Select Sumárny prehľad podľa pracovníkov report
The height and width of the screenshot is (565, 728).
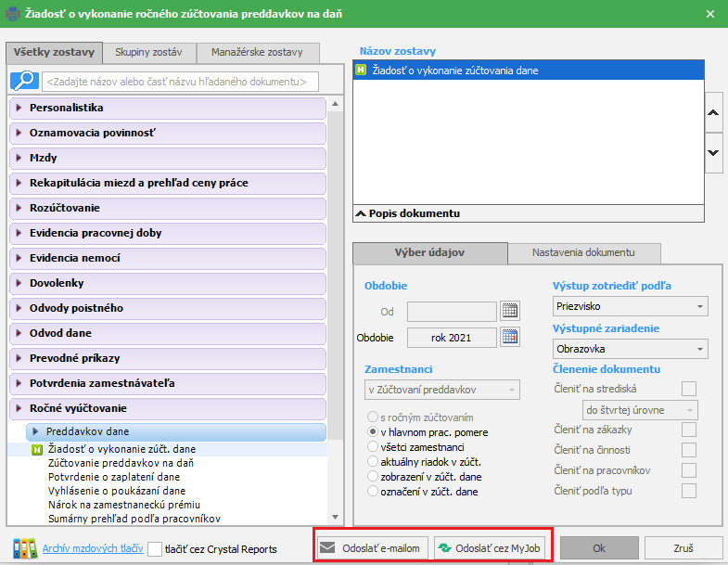coord(134,519)
